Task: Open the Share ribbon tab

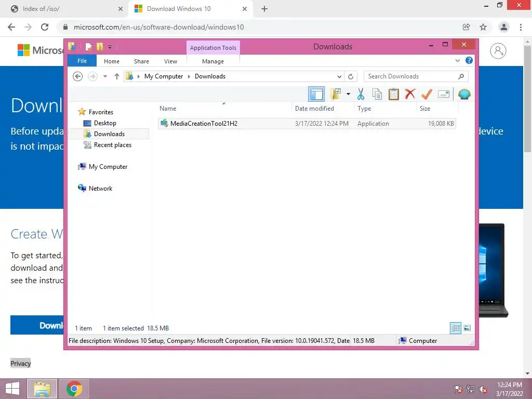Action: tap(141, 61)
